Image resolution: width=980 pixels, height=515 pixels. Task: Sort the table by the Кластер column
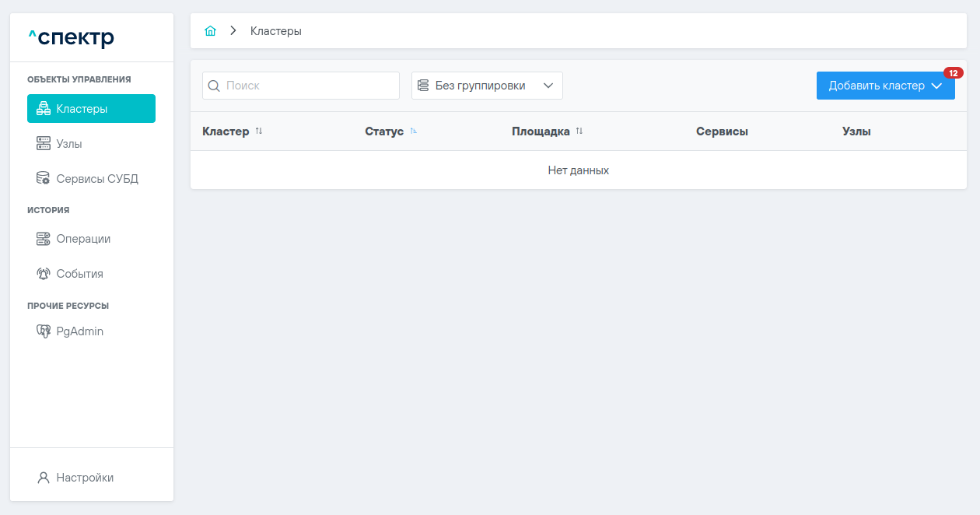click(259, 131)
